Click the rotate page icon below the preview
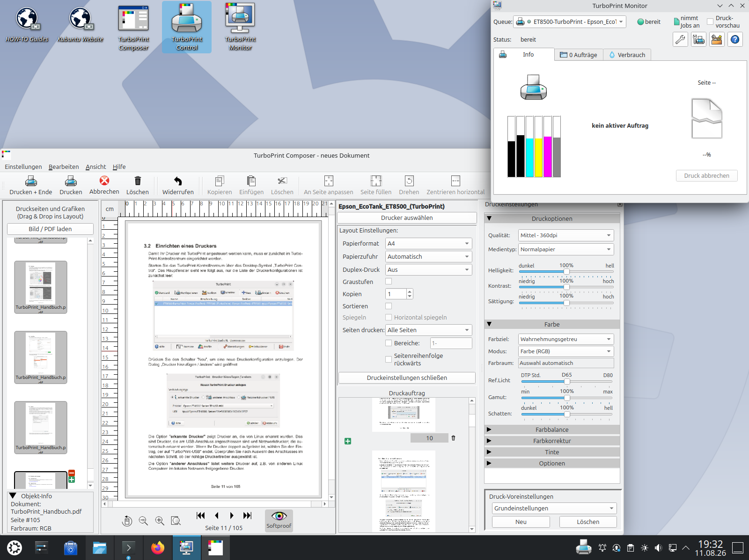749x560 pixels. pyautogui.click(x=127, y=521)
